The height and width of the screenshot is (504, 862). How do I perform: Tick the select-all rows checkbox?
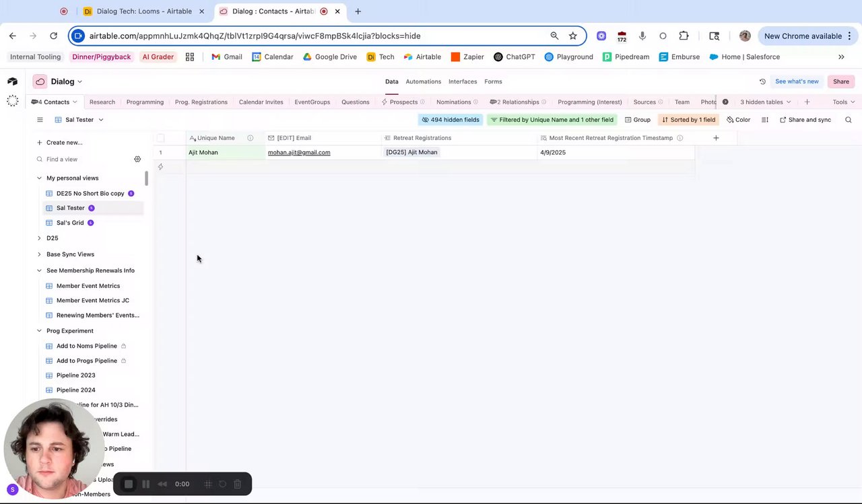pyautogui.click(x=160, y=138)
